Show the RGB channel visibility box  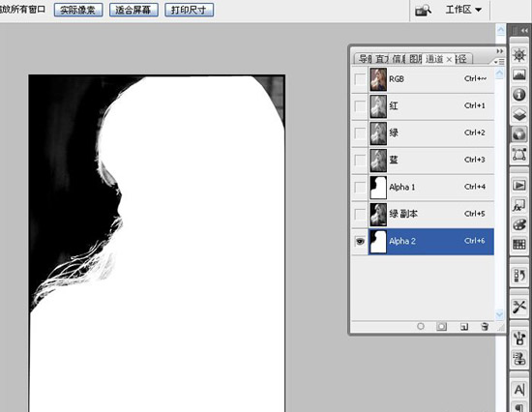tap(360, 79)
